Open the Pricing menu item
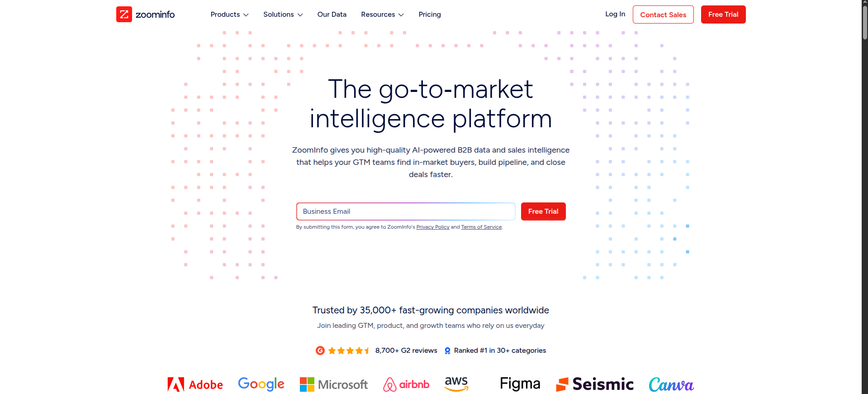The height and width of the screenshot is (394, 868). 430,14
